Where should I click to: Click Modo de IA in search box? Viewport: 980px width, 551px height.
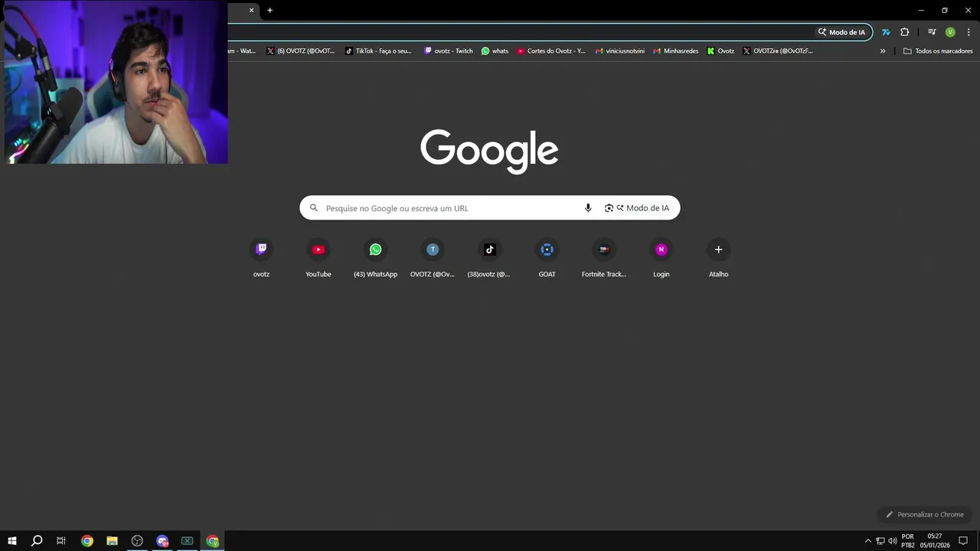coord(643,208)
